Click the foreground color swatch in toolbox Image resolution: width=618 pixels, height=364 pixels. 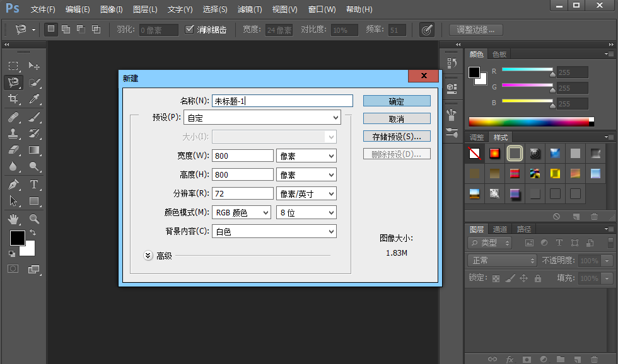pos(18,237)
